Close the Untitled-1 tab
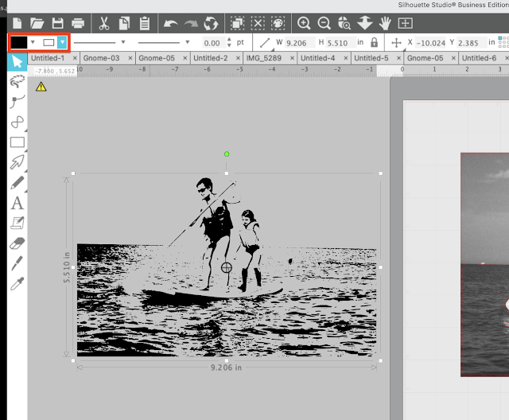This screenshot has height=420, width=509. [x=75, y=58]
